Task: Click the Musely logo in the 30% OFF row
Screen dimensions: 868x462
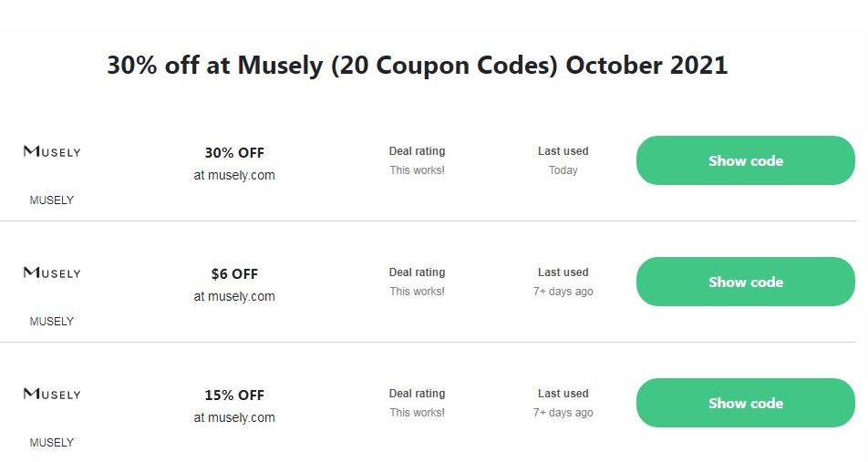Action: coord(52,151)
